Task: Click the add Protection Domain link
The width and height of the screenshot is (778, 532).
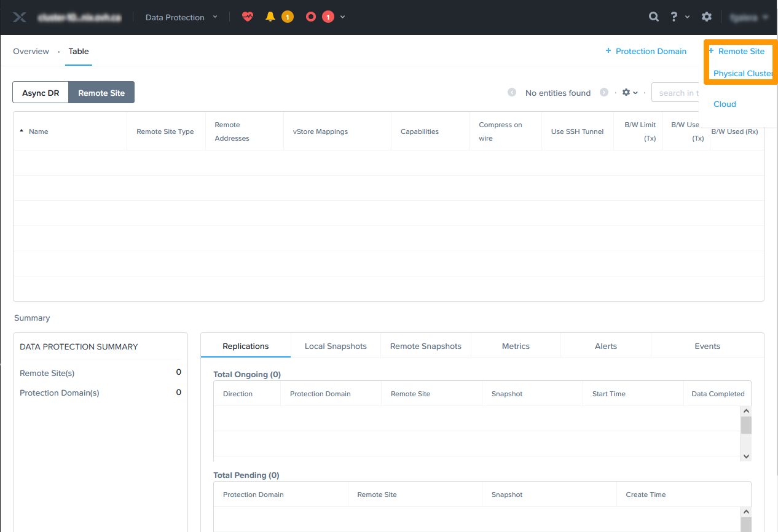Action: point(646,52)
